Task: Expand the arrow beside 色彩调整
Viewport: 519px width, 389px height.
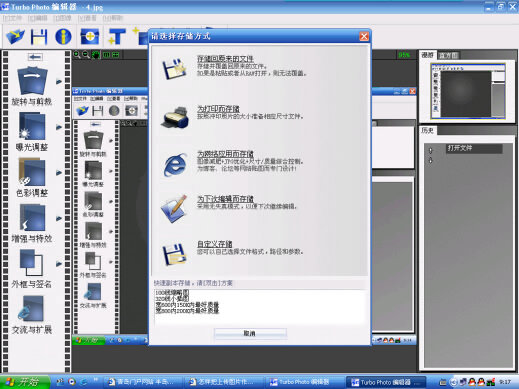Action: coord(59,173)
